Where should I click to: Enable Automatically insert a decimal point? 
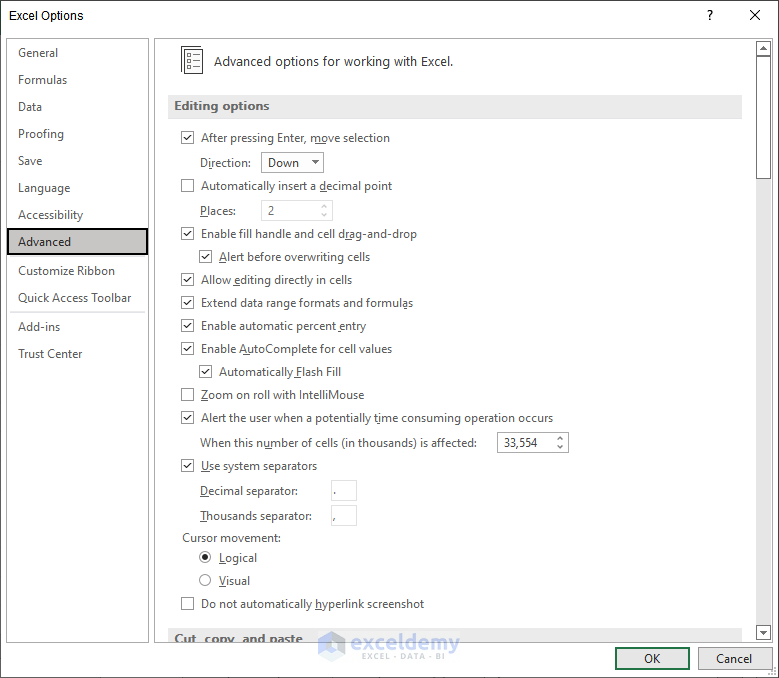click(187, 186)
